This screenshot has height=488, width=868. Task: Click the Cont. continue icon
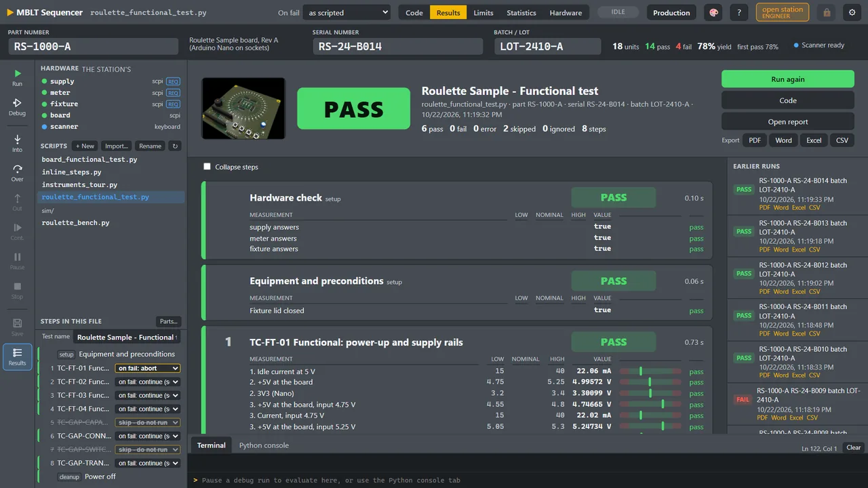click(17, 232)
